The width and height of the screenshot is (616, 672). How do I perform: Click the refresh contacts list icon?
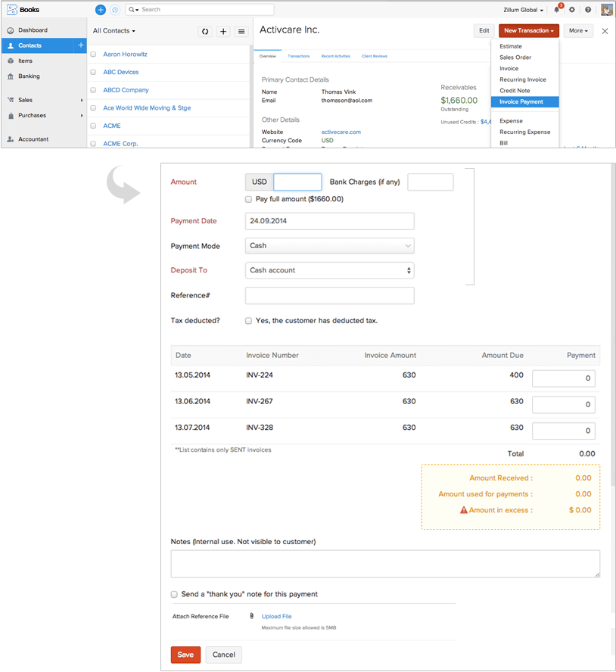pyautogui.click(x=205, y=31)
